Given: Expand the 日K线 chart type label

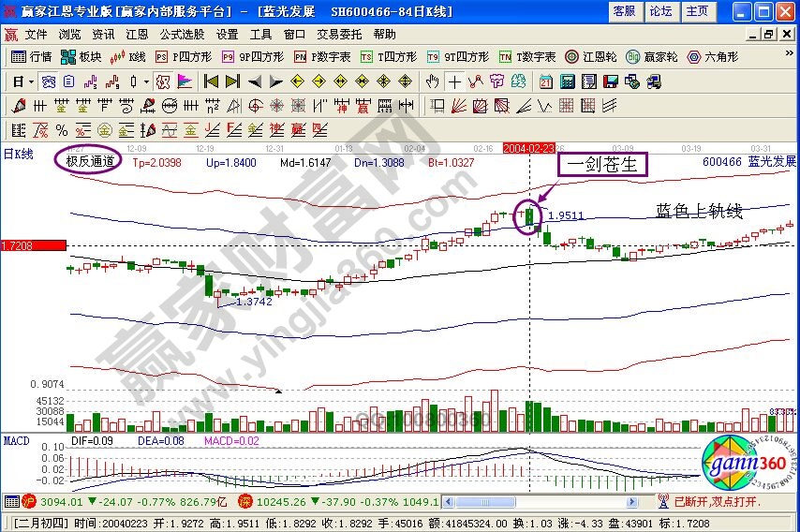Looking at the screenshot, I should coord(18,155).
